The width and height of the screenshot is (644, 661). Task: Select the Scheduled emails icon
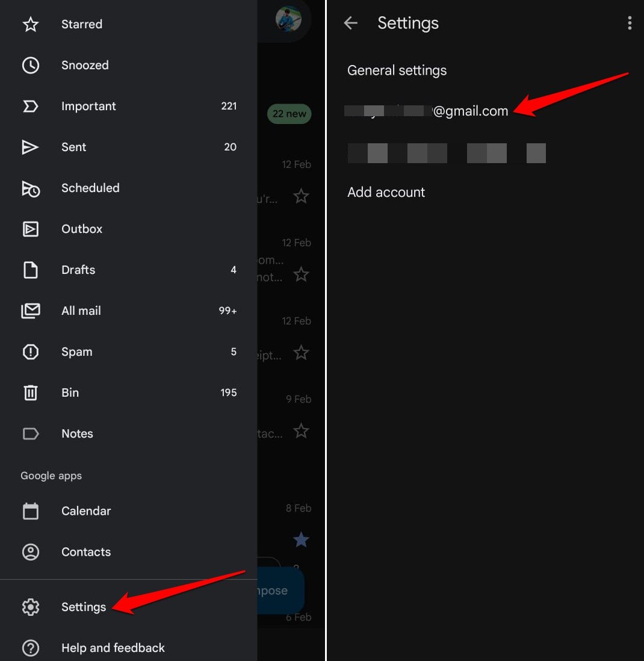(x=31, y=188)
